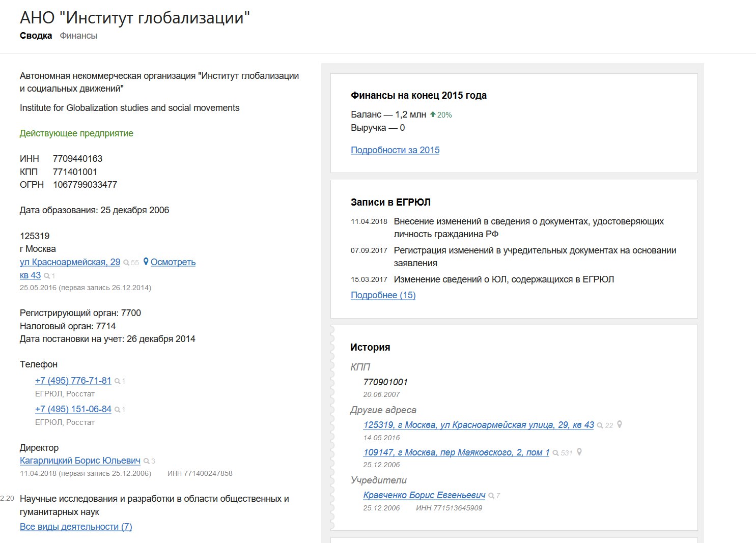Click search icon after historic Красноармейская address

pyautogui.click(x=600, y=425)
